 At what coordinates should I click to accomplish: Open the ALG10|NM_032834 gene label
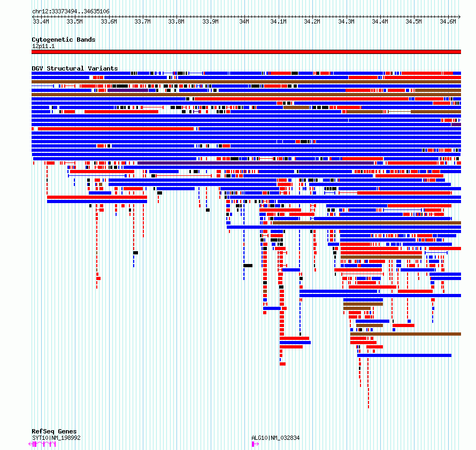click(x=275, y=438)
